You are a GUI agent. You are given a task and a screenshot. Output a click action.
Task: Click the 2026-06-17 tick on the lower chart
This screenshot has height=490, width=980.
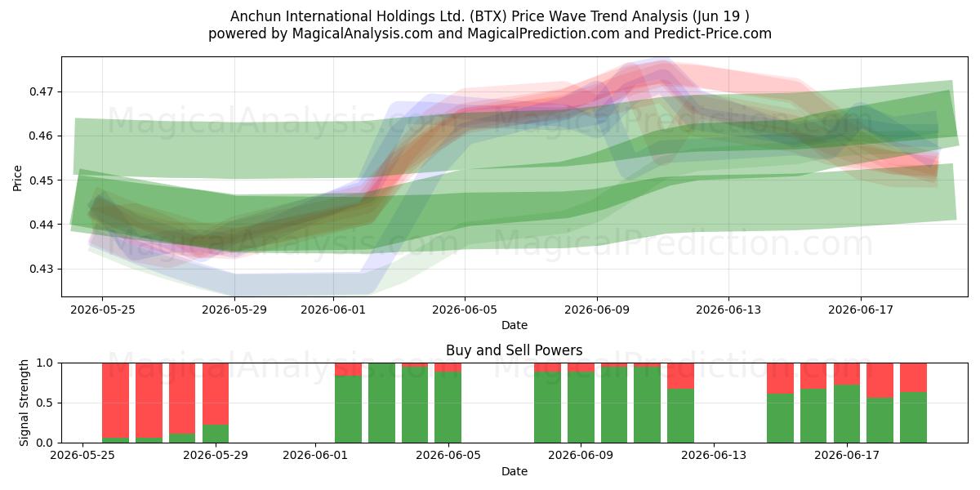[847, 457]
